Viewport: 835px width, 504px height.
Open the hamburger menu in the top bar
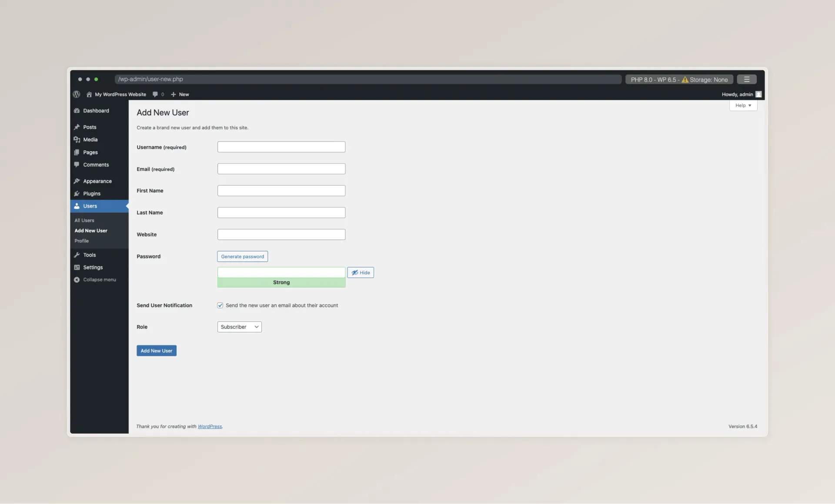[746, 80]
